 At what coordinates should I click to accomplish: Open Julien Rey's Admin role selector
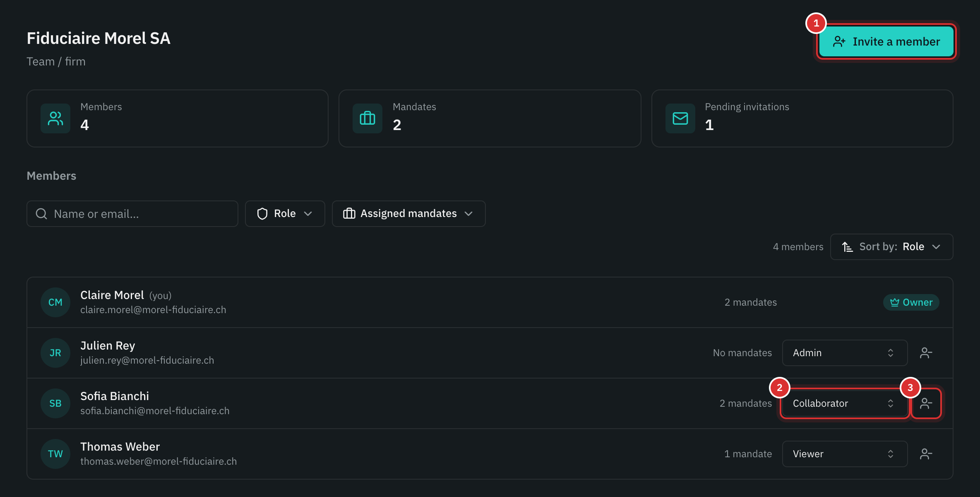(845, 353)
